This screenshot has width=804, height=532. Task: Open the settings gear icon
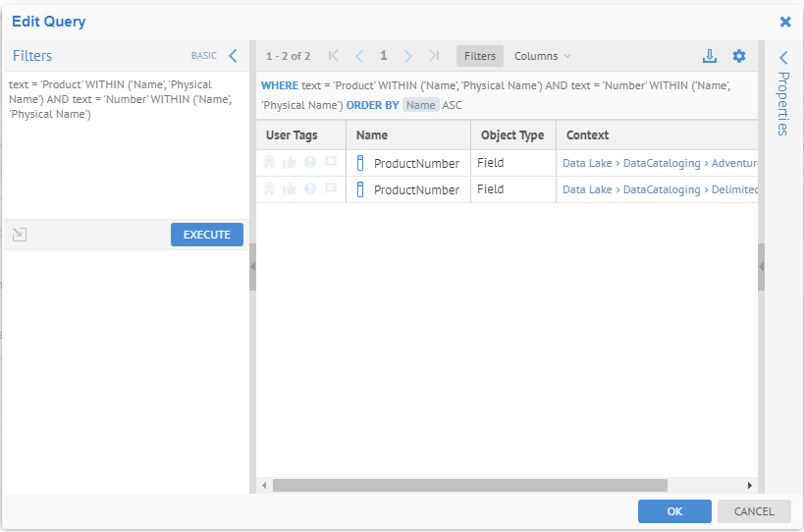pyautogui.click(x=739, y=56)
